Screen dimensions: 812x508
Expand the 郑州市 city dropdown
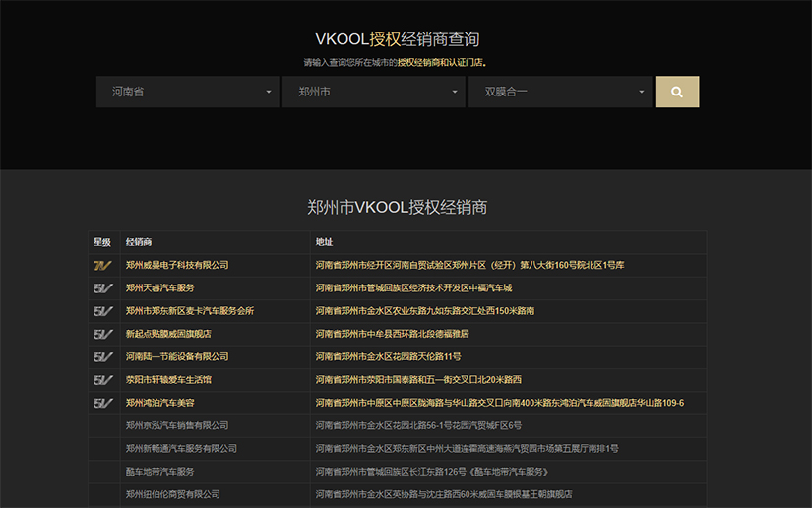pos(373,92)
